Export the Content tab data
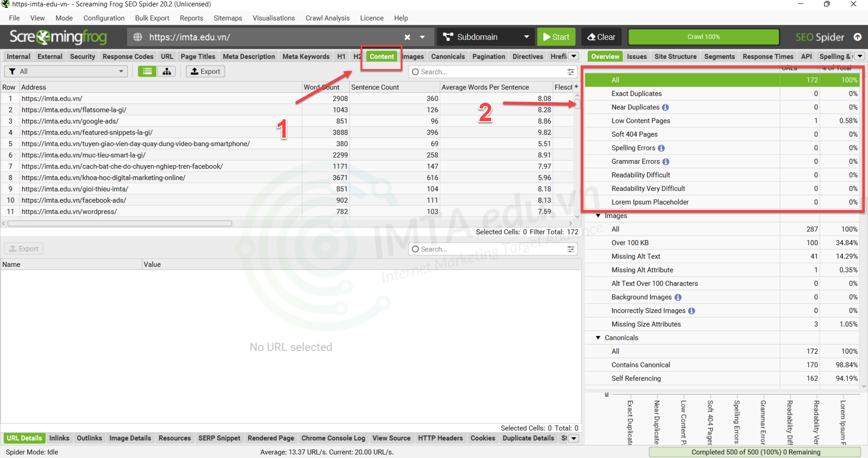This screenshot has height=458, width=868. tap(205, 72)
